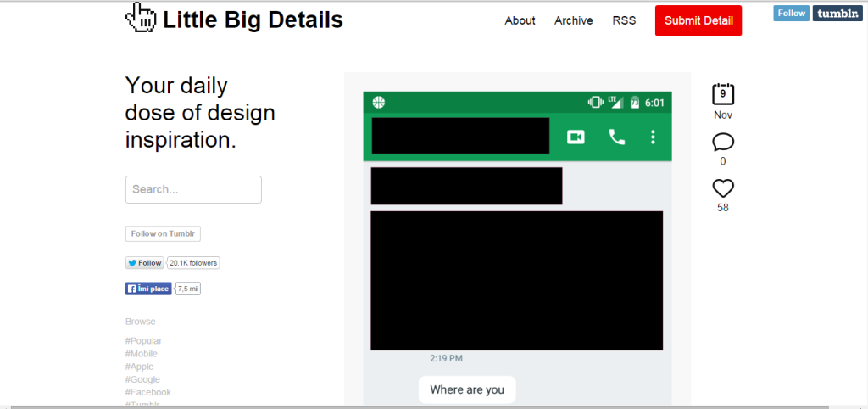The height and width of the screenshot is (409, 868).
Task: Click the phone call icon in screenshot
Action: (616, 137)
